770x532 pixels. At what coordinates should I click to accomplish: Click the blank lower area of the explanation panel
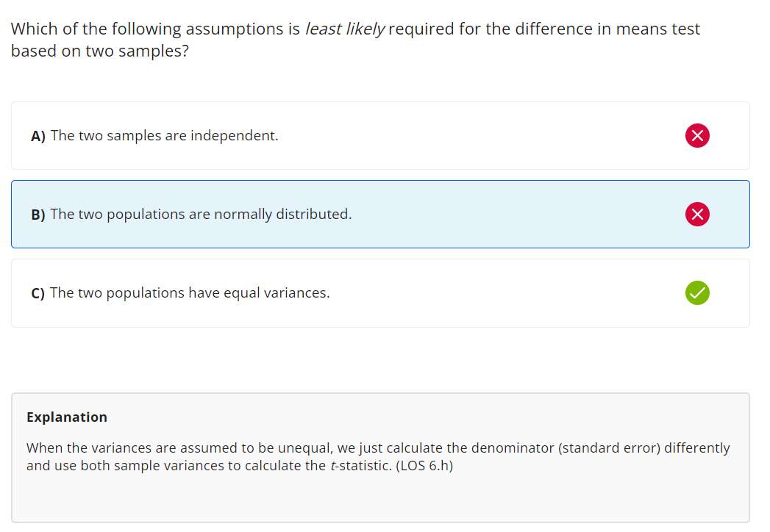click(x=379, y=500)
